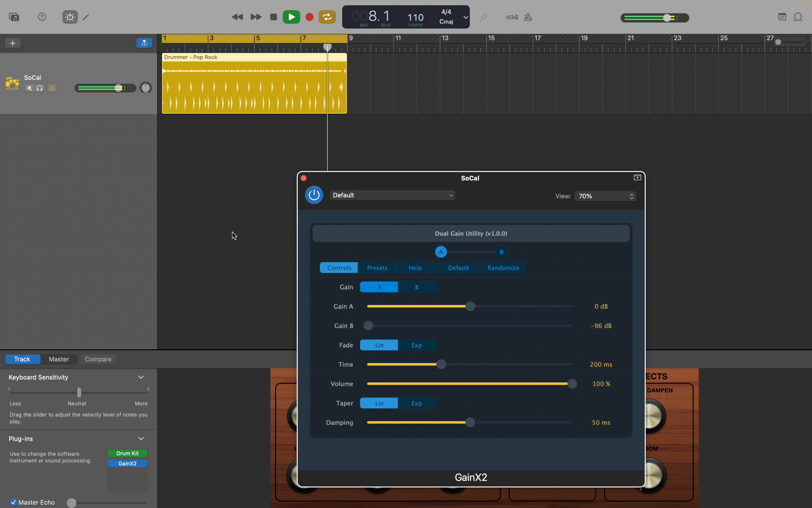Select morph state A circle
The width and height of the screenshot is (812, 508).
pyautogui.click(x=441, y=252)
